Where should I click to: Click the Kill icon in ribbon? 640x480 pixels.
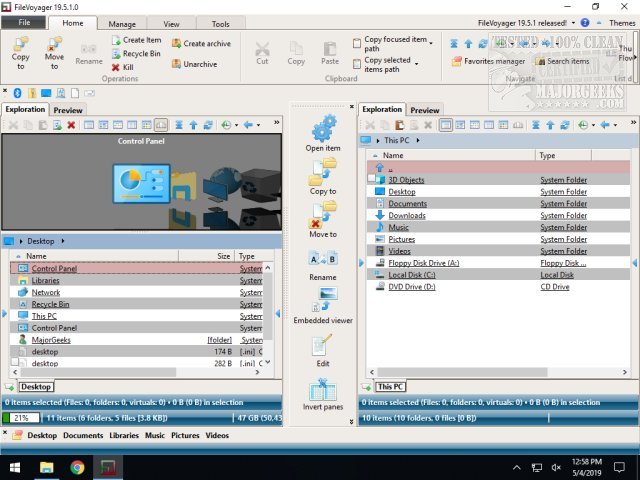(117, 67)
